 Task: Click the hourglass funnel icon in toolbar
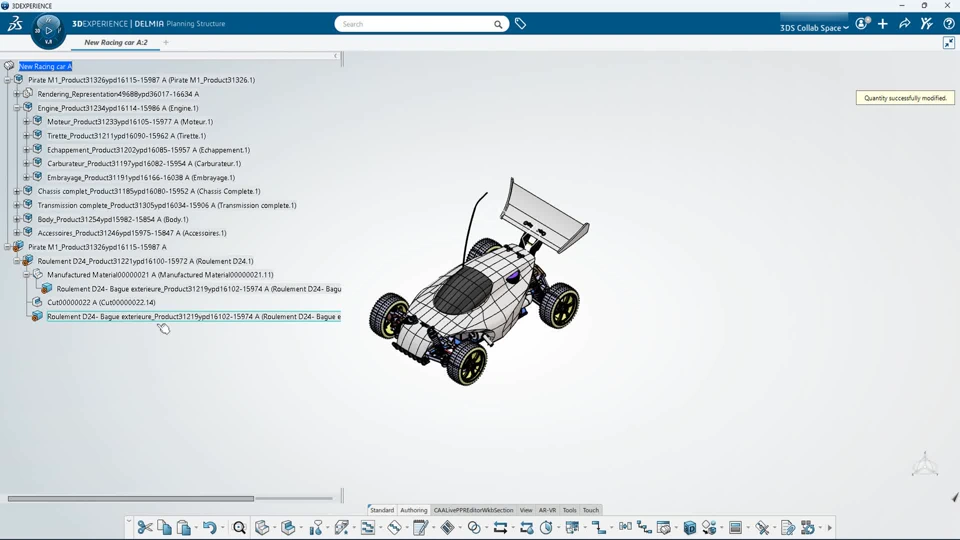tap(316, 527)
